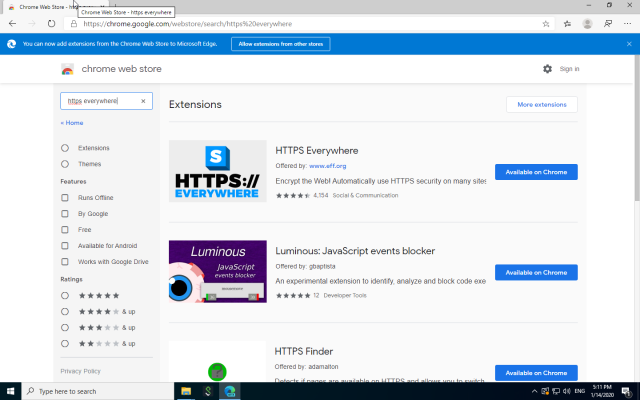Open File Explorer from the taskbar

pyautogui.click(x=186, y=391)
